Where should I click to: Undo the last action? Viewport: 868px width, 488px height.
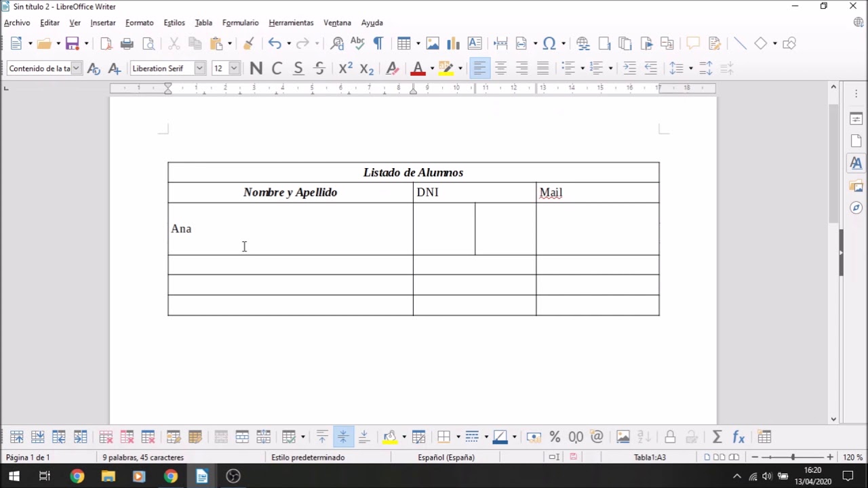(274, 43)
